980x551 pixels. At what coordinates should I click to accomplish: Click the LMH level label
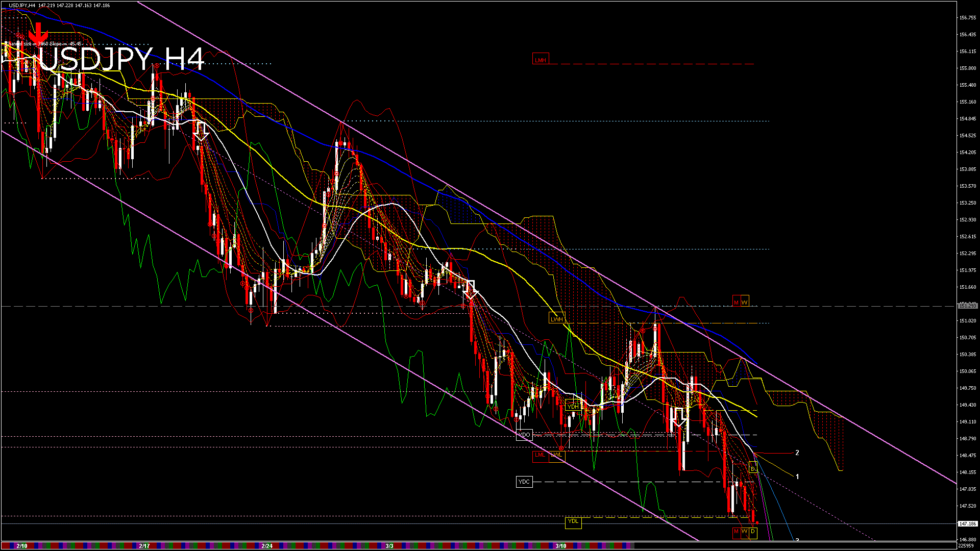(x=540, y=60)
